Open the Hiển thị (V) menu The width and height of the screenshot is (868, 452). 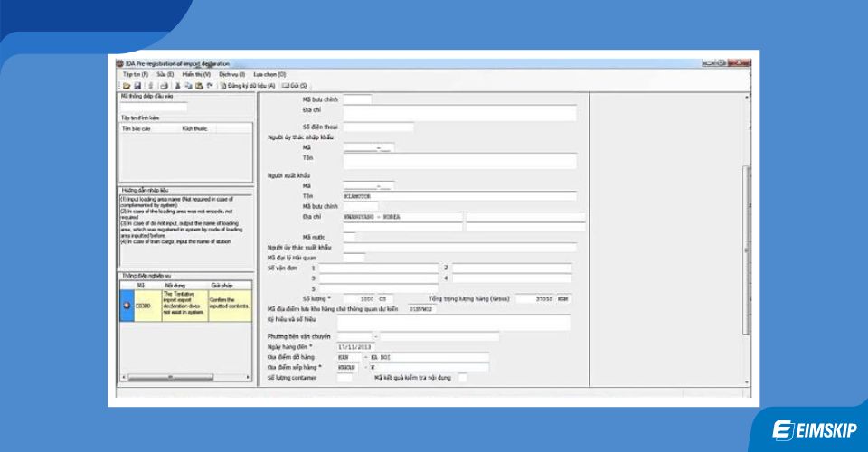point(195,74)
